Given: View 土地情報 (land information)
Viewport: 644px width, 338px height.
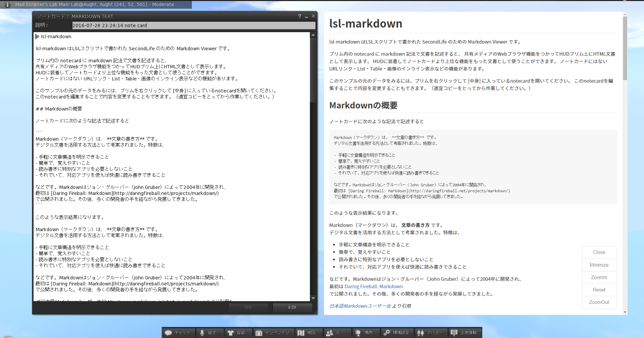Looking at the screenshot, I should 465,333.
